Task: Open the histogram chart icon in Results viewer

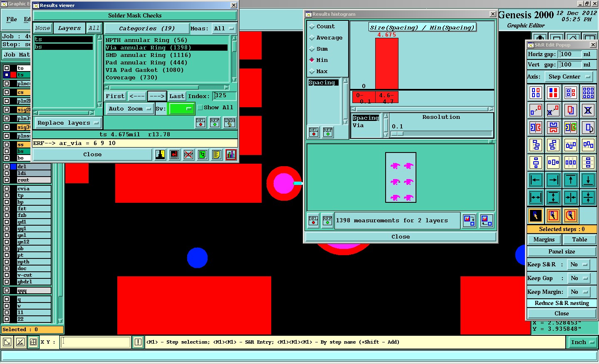Action: tap(231, 155)
